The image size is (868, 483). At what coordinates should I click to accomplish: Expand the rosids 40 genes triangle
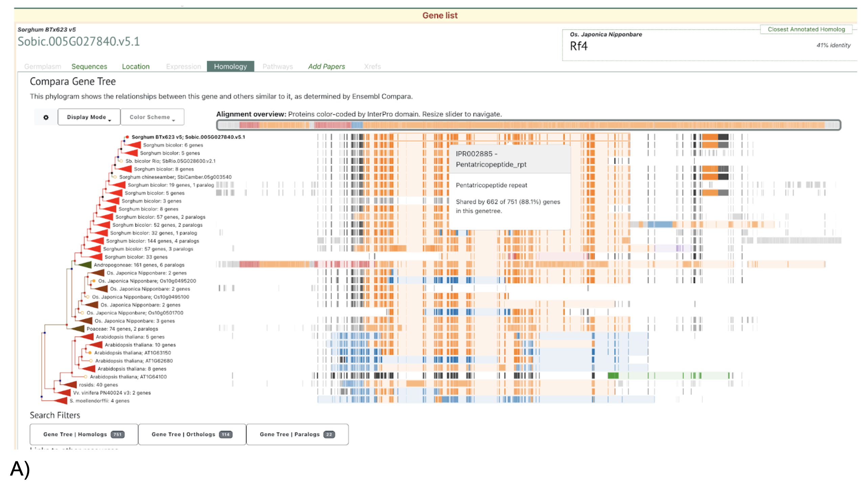[x=70, y=385]
